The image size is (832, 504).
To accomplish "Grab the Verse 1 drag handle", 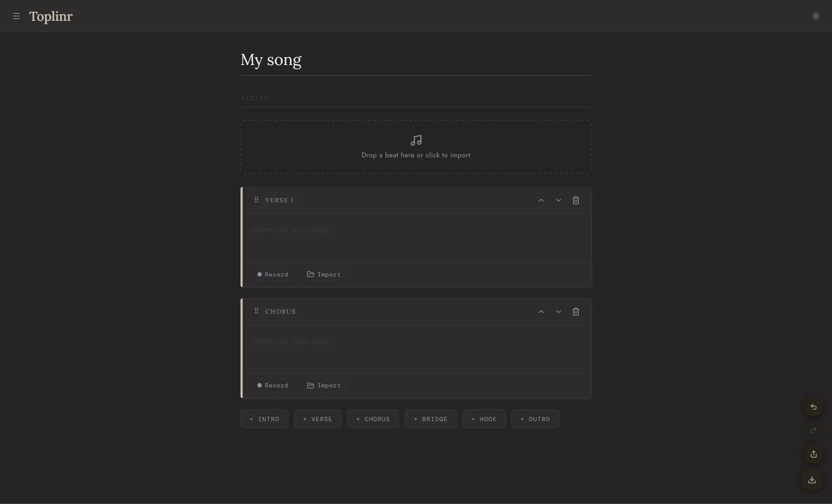I will [x=257, y=200].
